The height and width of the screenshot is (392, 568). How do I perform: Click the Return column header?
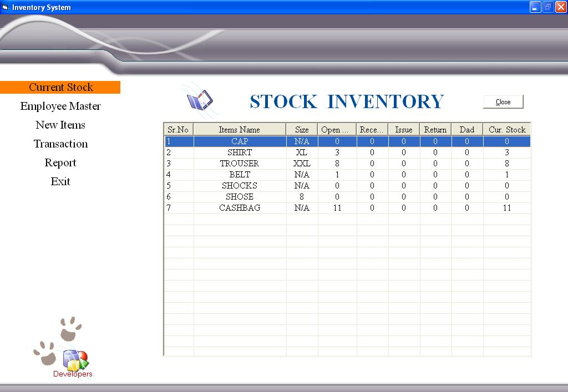click(x=435, y=130)
